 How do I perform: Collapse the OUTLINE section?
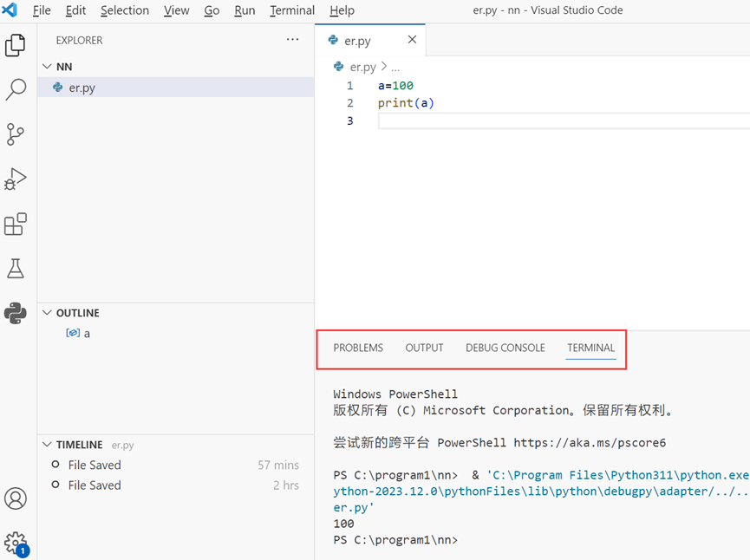click(47, 313)
